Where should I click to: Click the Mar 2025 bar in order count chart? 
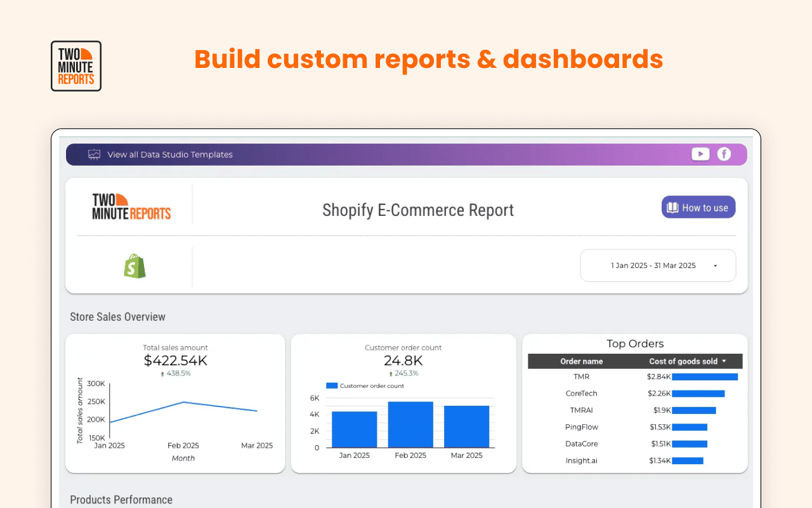(467, 427)
